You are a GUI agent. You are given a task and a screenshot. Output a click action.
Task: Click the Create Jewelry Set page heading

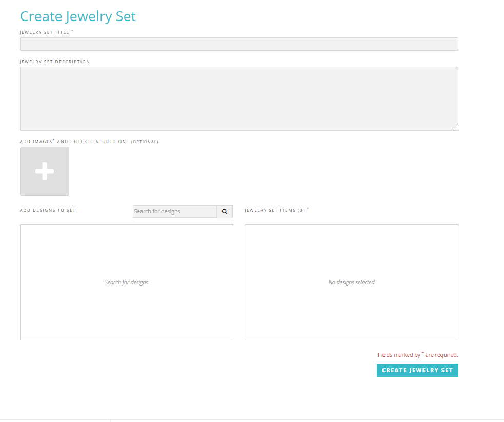click(78, 16)
